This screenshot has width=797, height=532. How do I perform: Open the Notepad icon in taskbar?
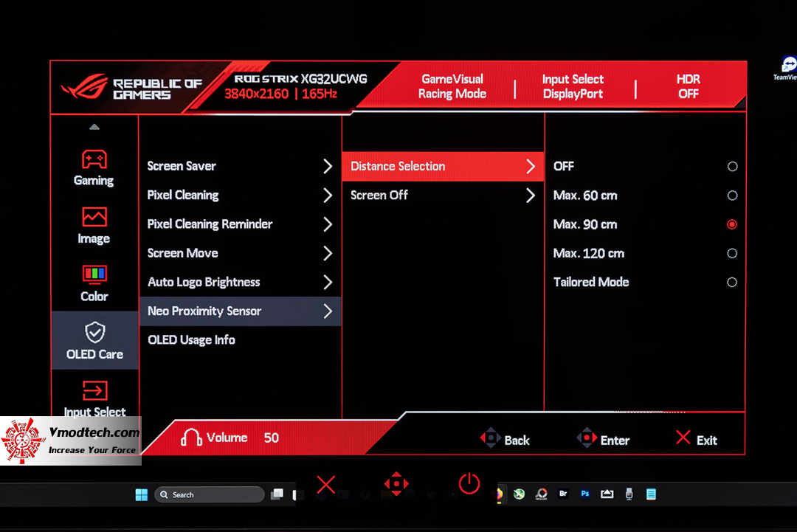point(651,494)
